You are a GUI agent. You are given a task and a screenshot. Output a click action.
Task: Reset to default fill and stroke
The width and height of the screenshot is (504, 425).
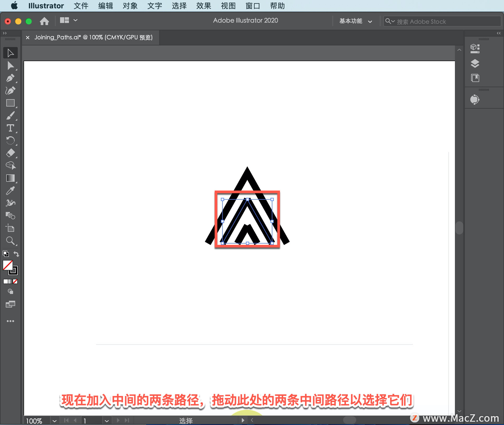point(6,254)
